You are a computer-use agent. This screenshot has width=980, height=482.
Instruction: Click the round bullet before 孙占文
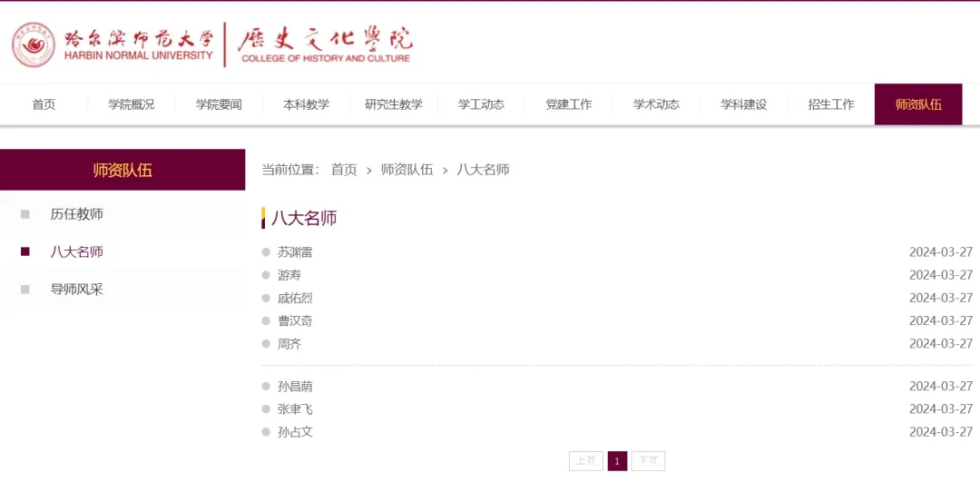point(266,432)
